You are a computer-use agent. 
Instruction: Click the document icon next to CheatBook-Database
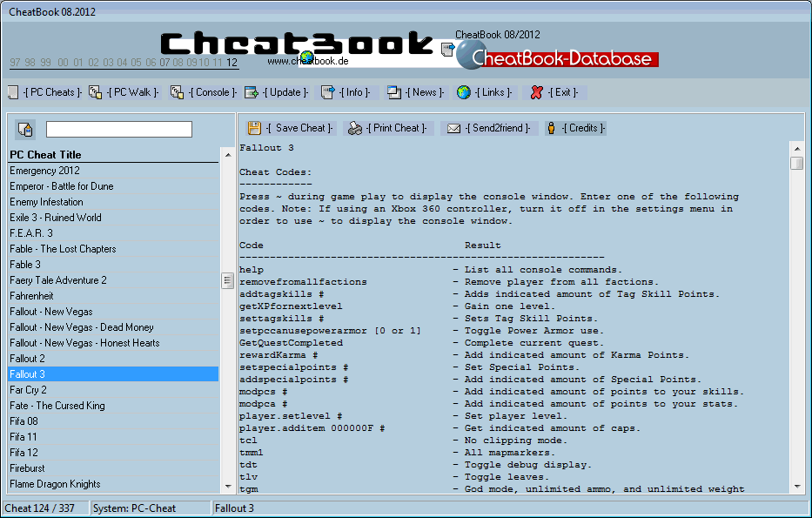point(448,50)
